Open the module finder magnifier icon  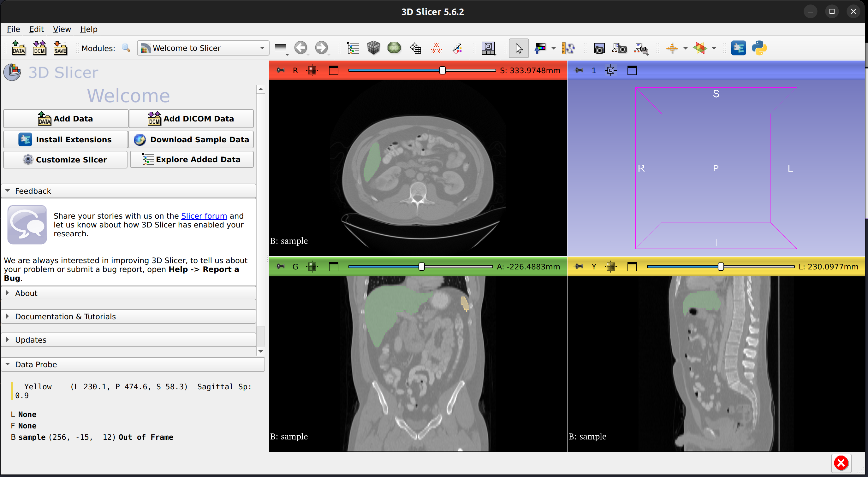click(126, 48)
